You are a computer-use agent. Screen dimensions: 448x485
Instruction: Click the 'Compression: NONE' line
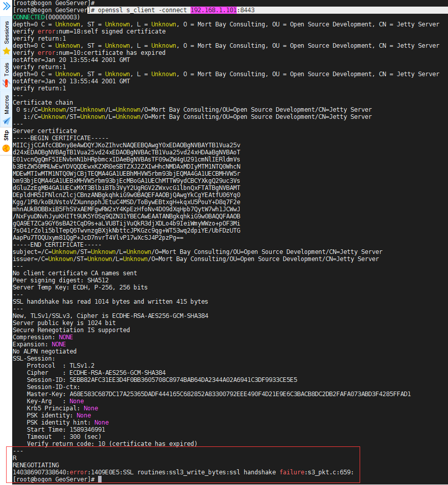tap(43, 337)
